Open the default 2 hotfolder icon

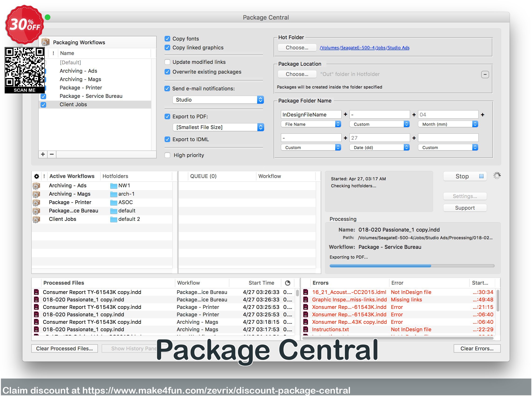point(114,219)
